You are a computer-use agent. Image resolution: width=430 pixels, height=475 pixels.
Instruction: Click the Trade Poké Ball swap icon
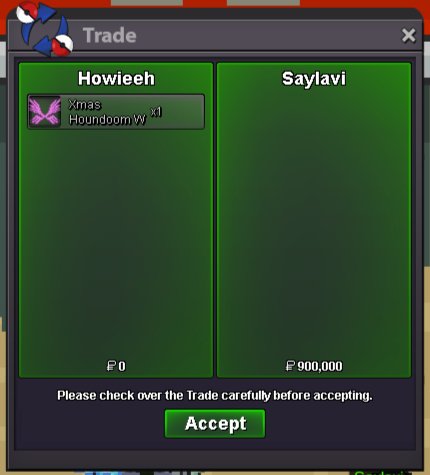click(44, 28)
